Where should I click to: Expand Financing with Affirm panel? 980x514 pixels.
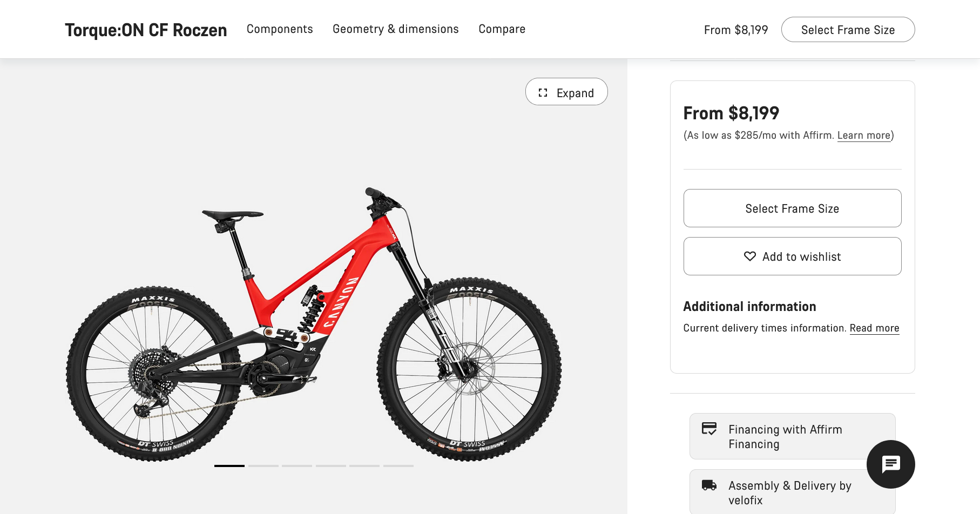[792, 436]
